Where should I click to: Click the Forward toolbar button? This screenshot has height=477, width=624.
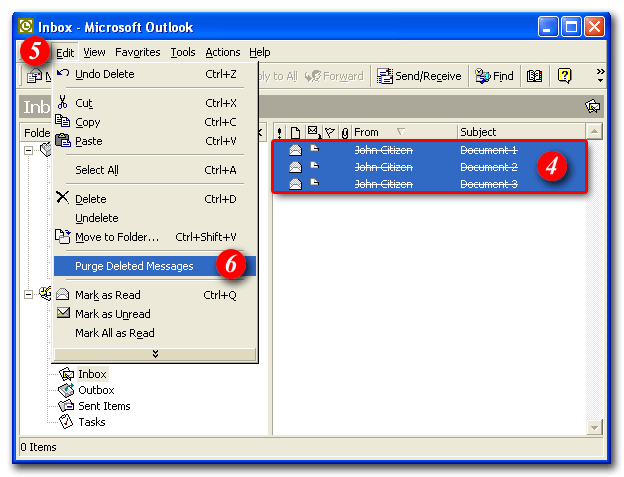click(334, 76)
